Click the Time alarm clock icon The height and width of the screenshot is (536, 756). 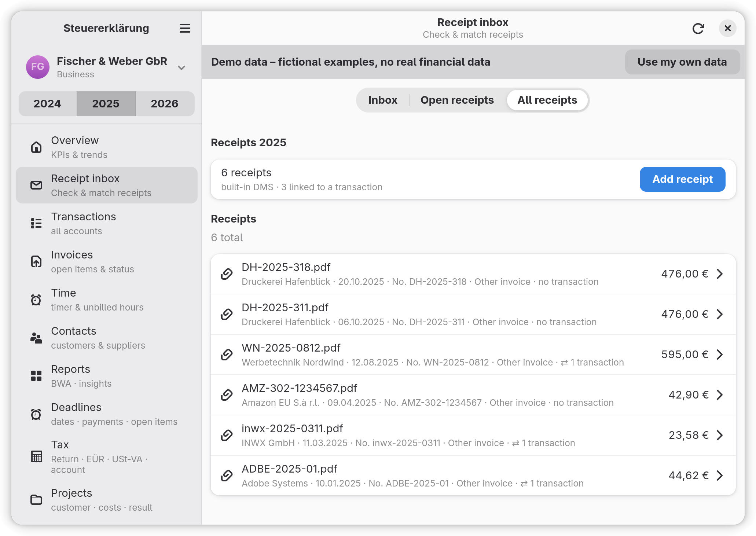36,300
